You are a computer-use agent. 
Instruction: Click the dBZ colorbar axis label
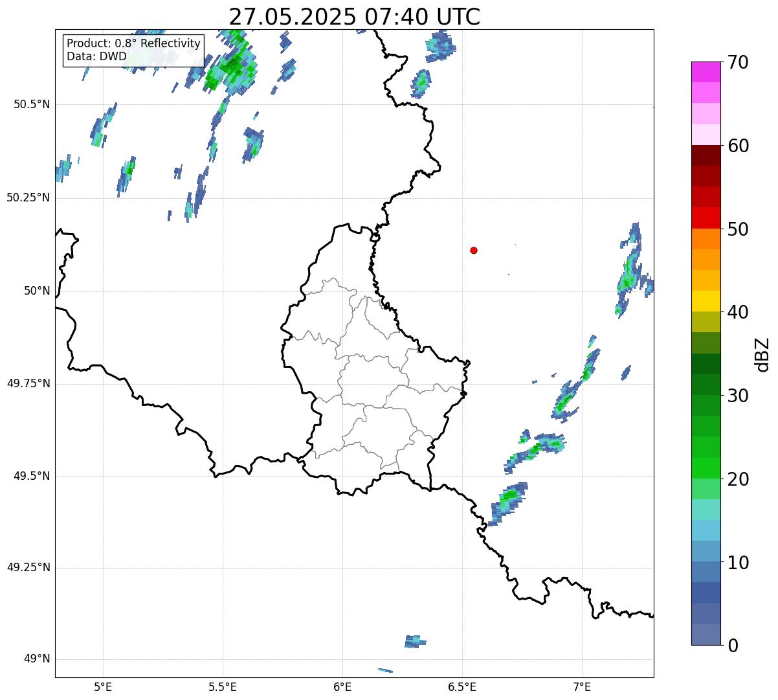click(762, 354)
